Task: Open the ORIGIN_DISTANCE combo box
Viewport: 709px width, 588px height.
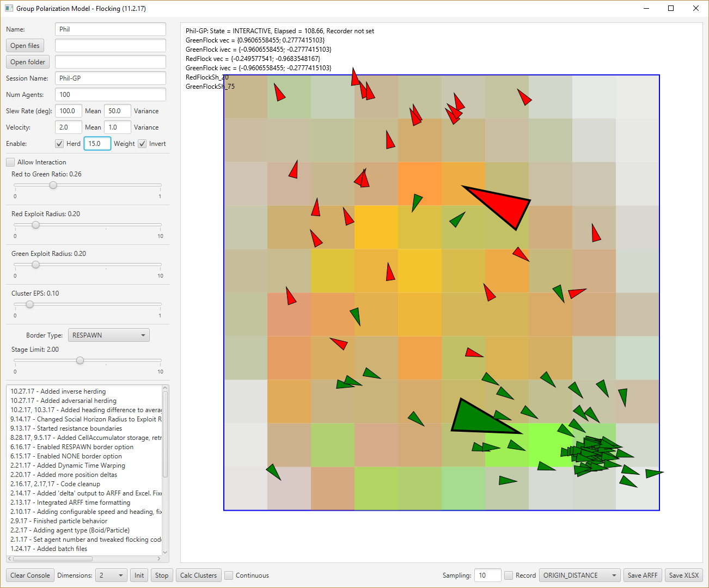Action: (579, 575)
